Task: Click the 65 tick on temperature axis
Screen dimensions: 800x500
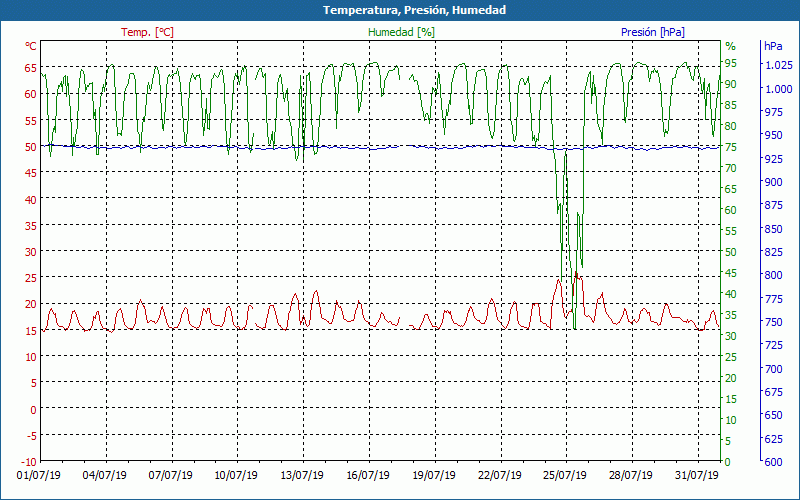Action: pyautogui.click(x=31, y=68)
